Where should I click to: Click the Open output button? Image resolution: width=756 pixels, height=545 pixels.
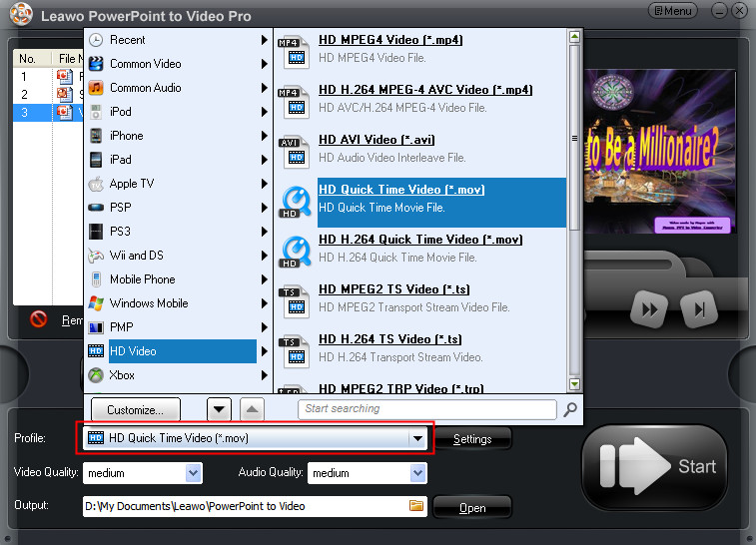tap(472, 508)
